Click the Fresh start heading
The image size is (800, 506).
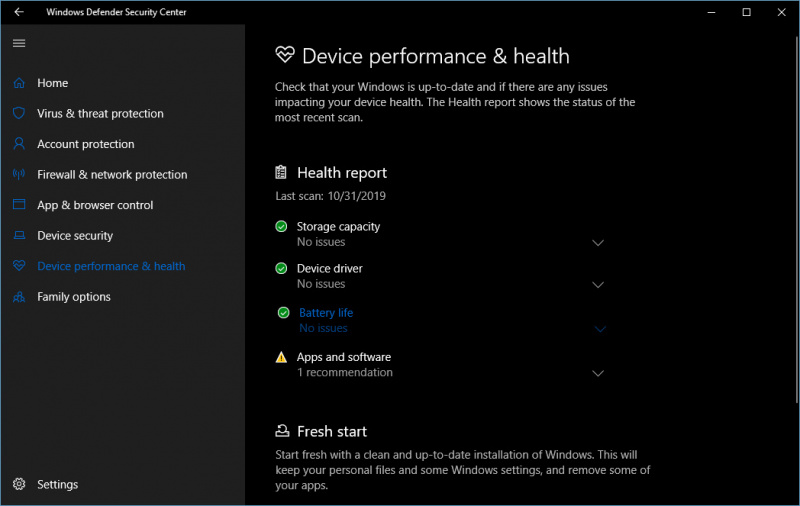(332, 432)
